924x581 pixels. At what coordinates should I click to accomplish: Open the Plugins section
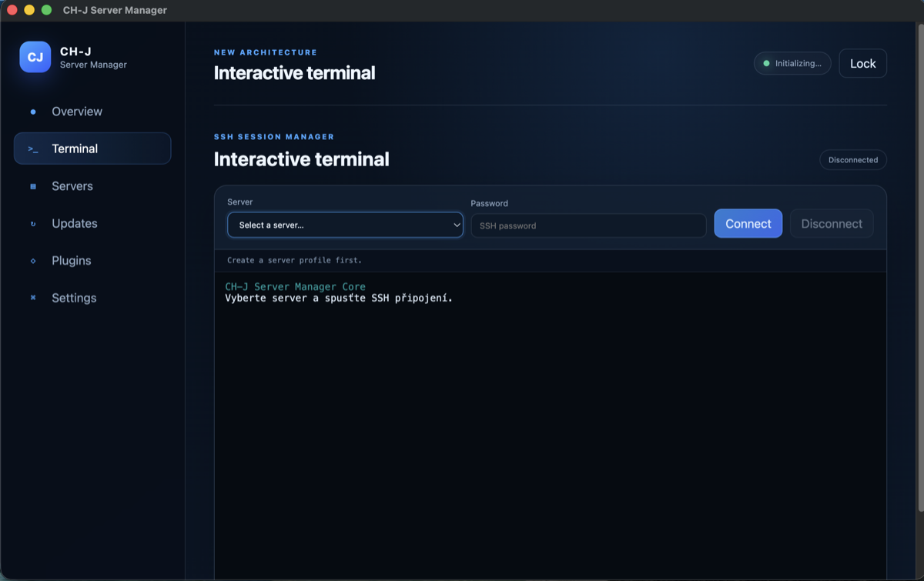point(92,261)
